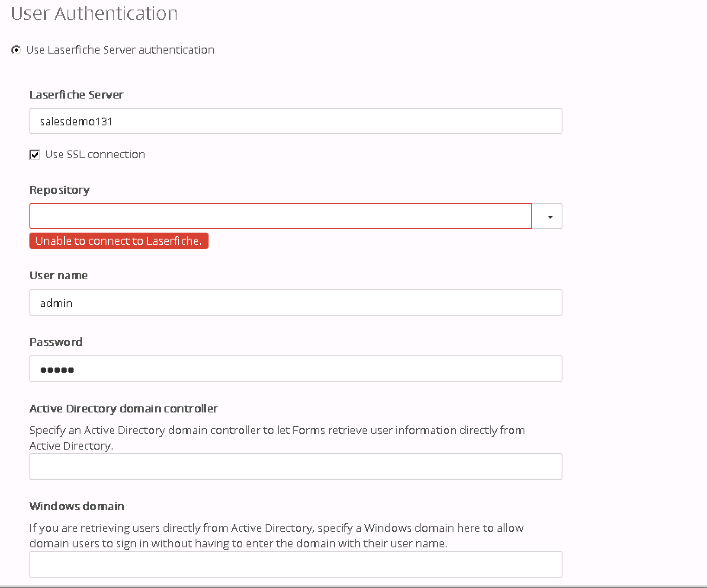Select Use Laserfiche Server authentication radio button

[16, 50]
